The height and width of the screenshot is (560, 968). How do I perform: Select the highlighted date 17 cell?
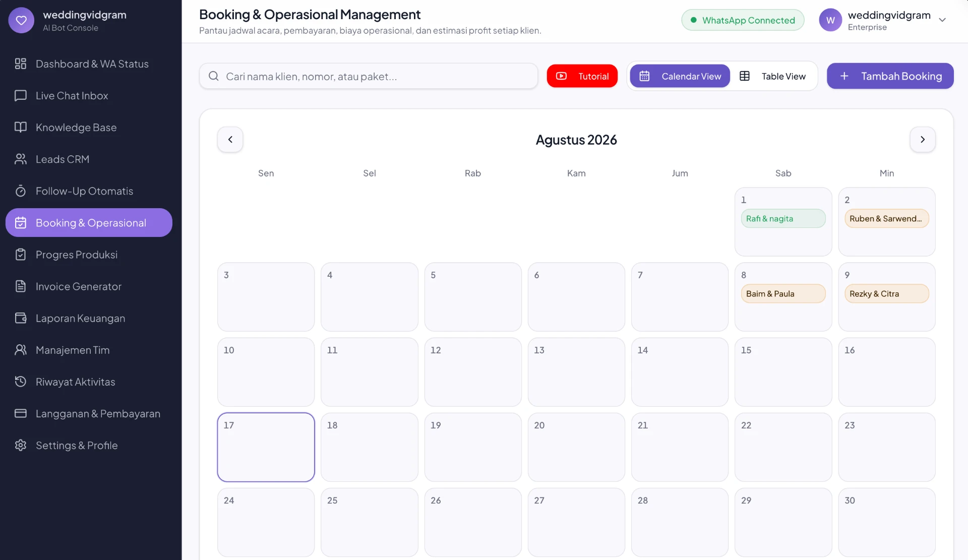point(266,447)
